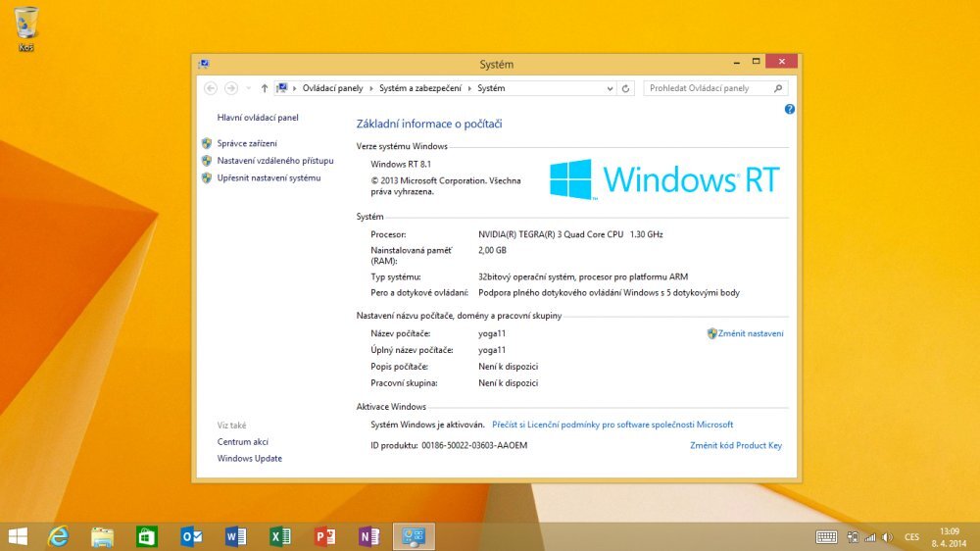
Task: Click the 'Windows RT 8.1' version text
Action: (401, 165)
